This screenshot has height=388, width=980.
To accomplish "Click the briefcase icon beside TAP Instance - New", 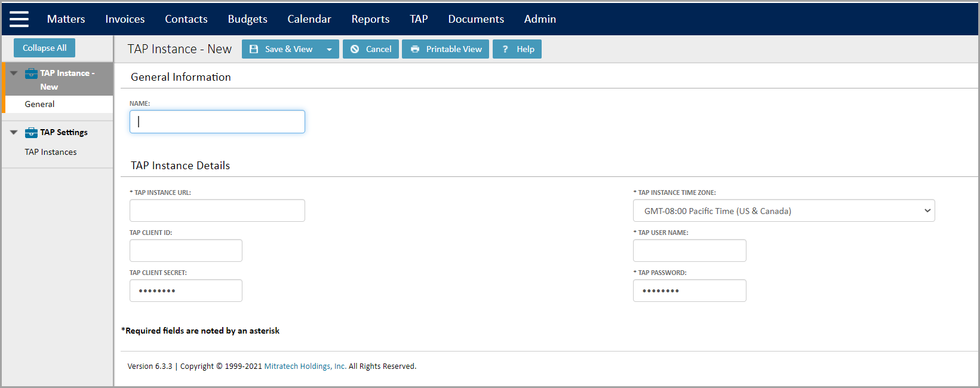I will pyautogui.click(x=31, y=74).
